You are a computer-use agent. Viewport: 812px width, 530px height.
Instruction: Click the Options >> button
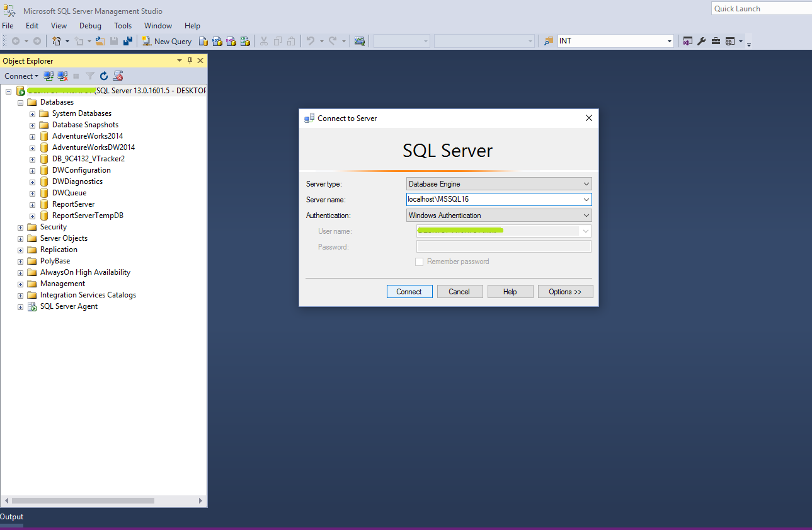(x=565, y=292)
